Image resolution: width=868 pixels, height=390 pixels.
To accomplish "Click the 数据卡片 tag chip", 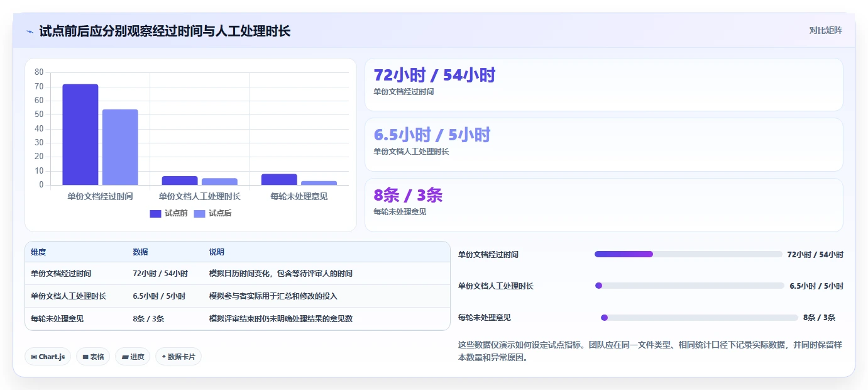I will 179,357.
